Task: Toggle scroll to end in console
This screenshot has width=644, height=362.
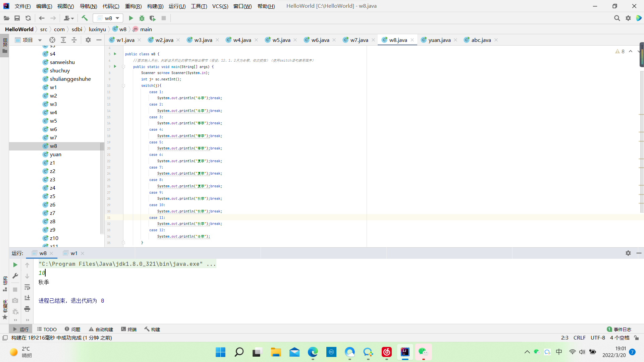Action: 27,298
